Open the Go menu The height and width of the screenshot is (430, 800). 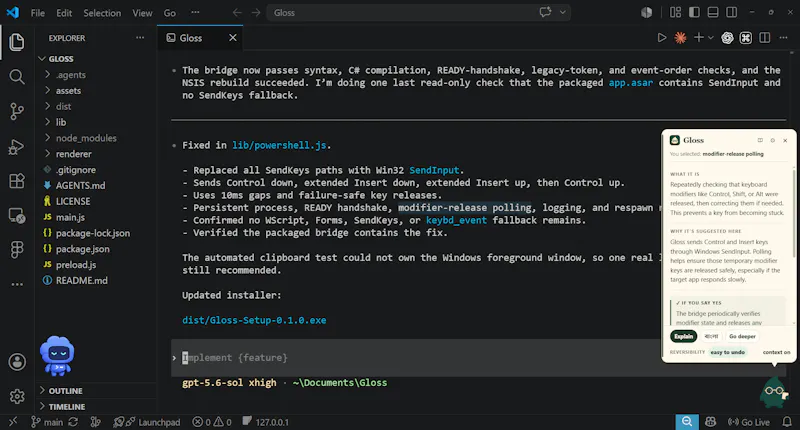tap(170, 13)
